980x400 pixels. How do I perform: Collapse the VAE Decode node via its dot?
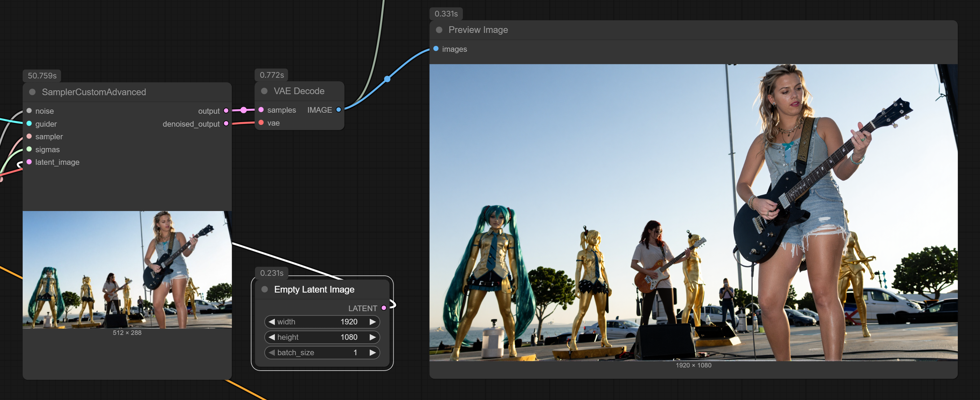pyautogui.click(x=264, y=91)
